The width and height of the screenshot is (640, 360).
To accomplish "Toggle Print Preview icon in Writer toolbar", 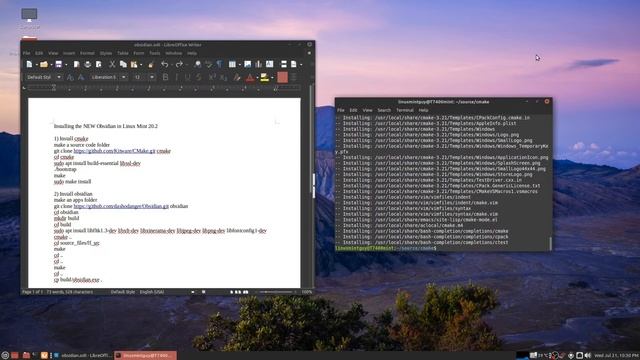I will 98,64.
